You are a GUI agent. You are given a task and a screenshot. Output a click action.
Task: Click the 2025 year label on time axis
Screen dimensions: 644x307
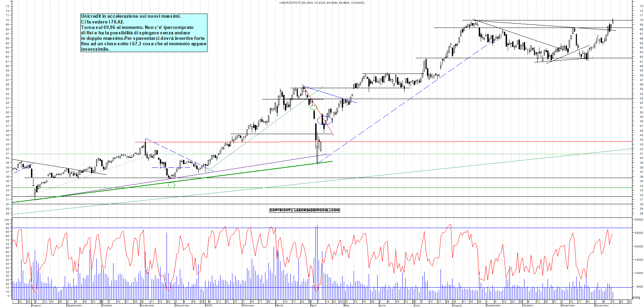tap(209, 305)
